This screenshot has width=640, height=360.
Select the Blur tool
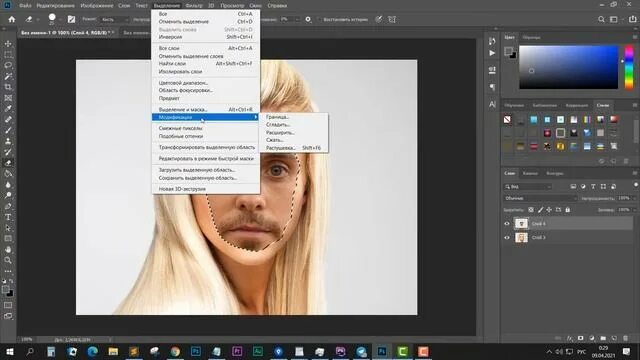8,184
